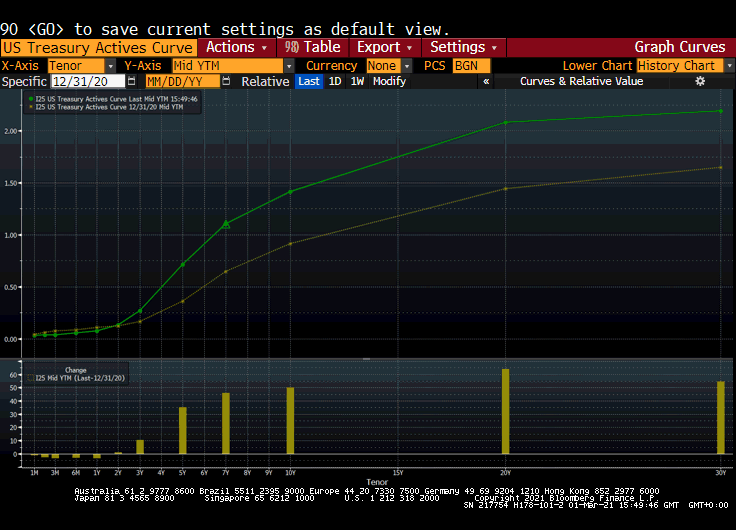The height and width of the screenshot is (530, 736).
Task: Open the 98 Table view
Action: pos(313,47)
